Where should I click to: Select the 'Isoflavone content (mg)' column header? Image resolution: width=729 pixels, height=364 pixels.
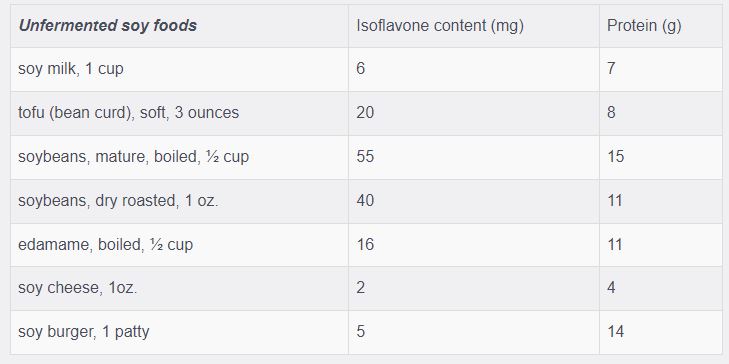pos(474,26)
